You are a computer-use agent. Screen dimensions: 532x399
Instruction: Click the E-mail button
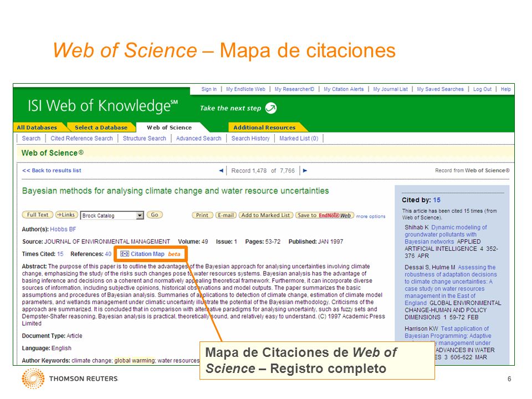[x=226, y=215]
